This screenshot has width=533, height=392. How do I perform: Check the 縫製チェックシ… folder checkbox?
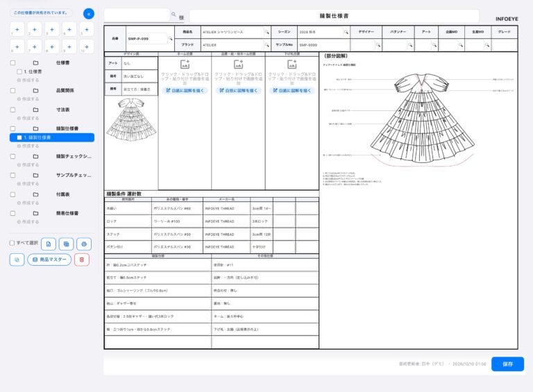click(13, 157)
